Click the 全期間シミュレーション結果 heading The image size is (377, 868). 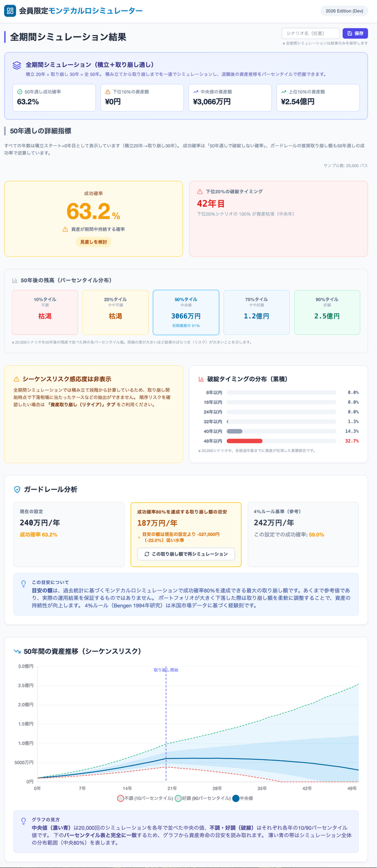click(68, 37)
